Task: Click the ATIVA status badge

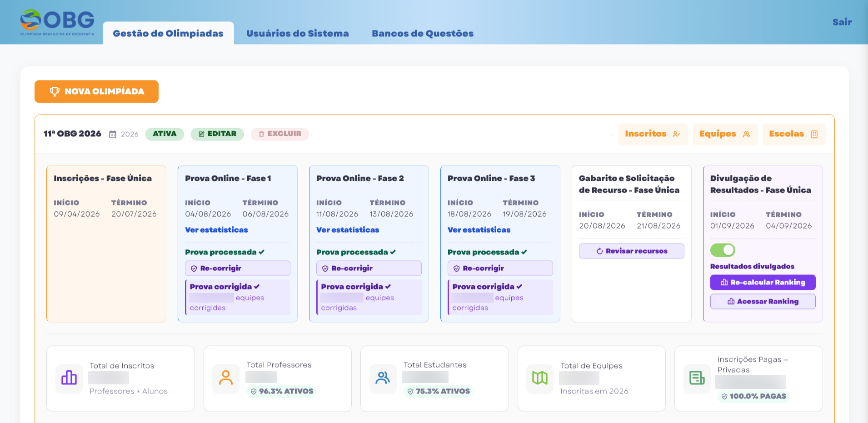Action: (165, 134)
